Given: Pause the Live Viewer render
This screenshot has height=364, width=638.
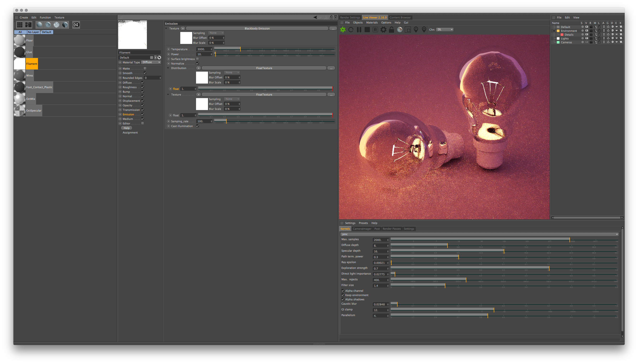Looking at the screenshot, I should point(359,30).
